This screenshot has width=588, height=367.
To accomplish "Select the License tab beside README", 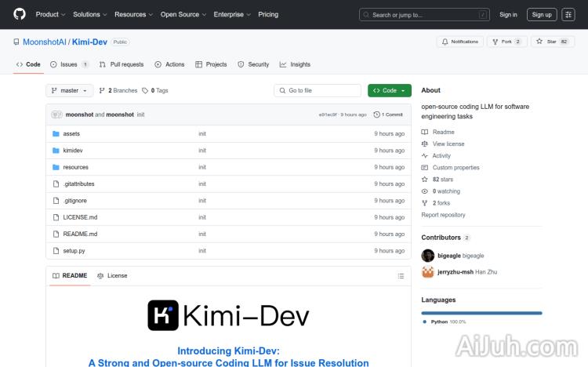I will click(112, 276).
